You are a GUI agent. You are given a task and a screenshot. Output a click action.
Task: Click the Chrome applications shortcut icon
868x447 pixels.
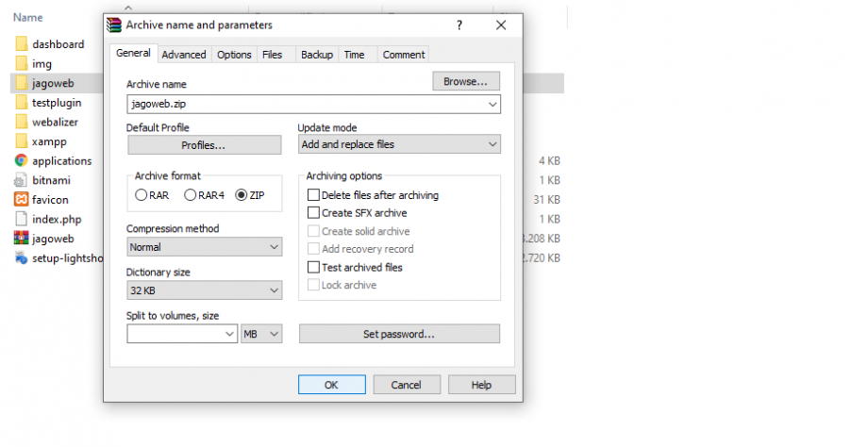21,160
